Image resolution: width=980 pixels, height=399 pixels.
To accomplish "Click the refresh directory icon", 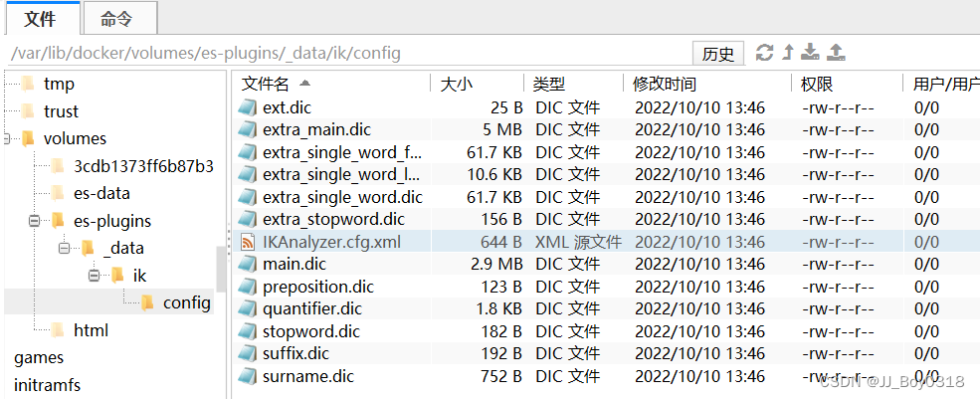I will [x=764, y=53].
